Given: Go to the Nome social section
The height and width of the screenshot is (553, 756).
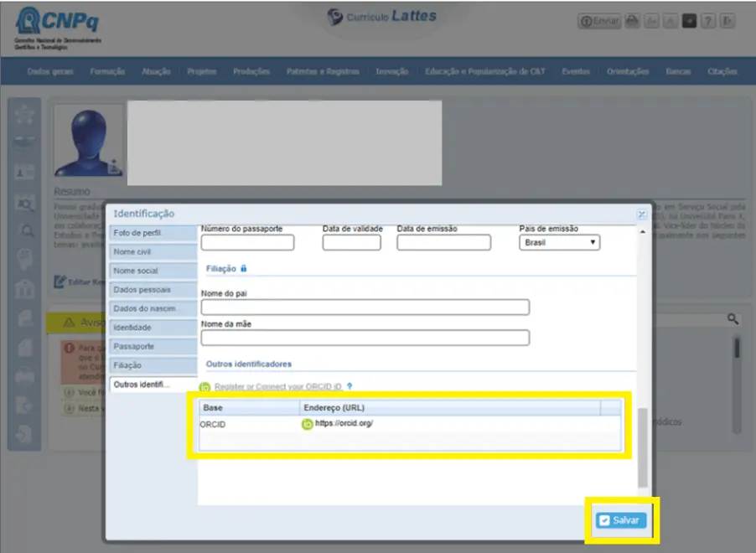Looking at the screenshot, I should [152, 271].
